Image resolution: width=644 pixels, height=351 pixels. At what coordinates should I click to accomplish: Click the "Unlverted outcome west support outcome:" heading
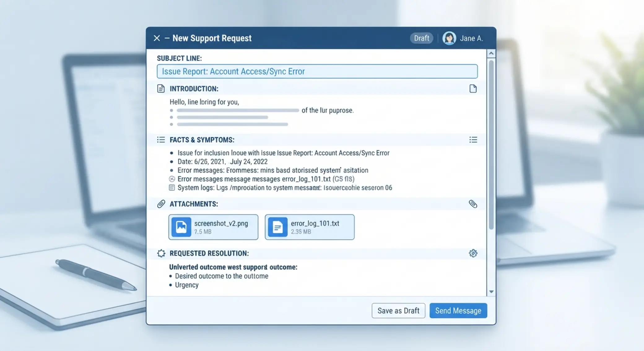(233, 267)
